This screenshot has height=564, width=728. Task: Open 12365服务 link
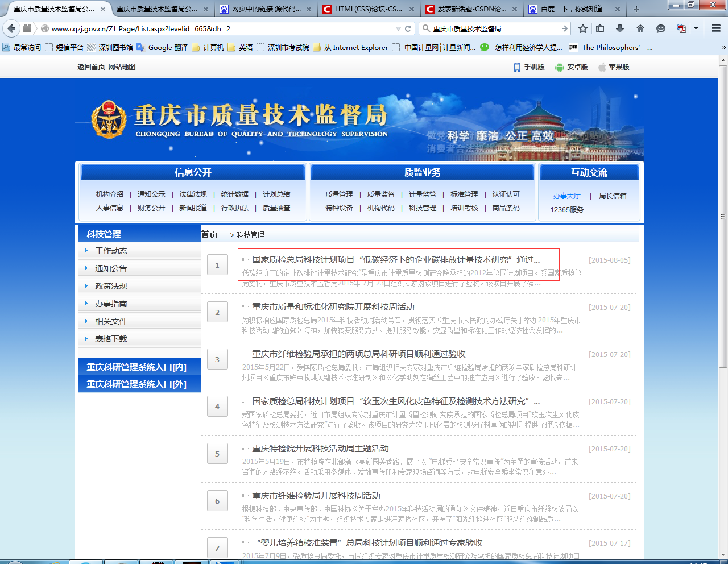(x=566, y=210)
